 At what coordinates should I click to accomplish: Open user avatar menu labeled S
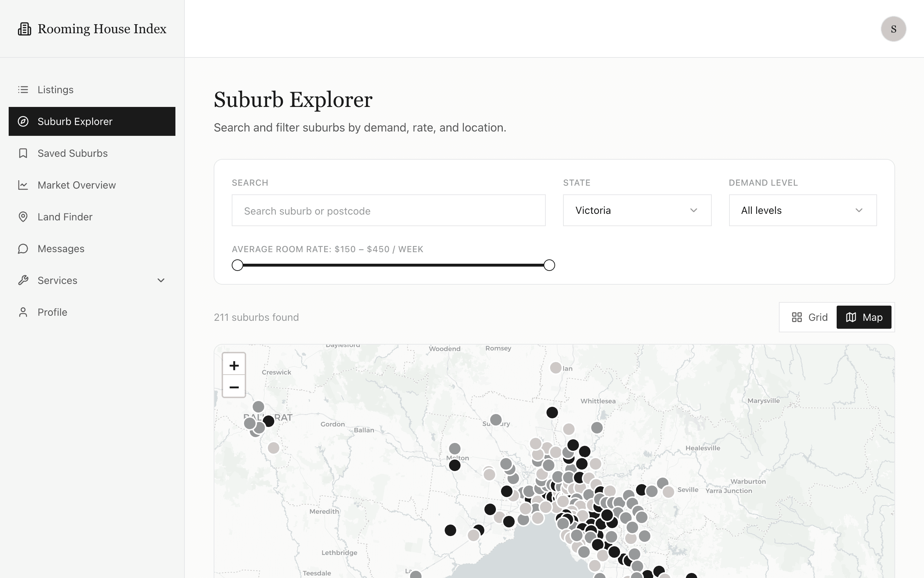point(893,29)
